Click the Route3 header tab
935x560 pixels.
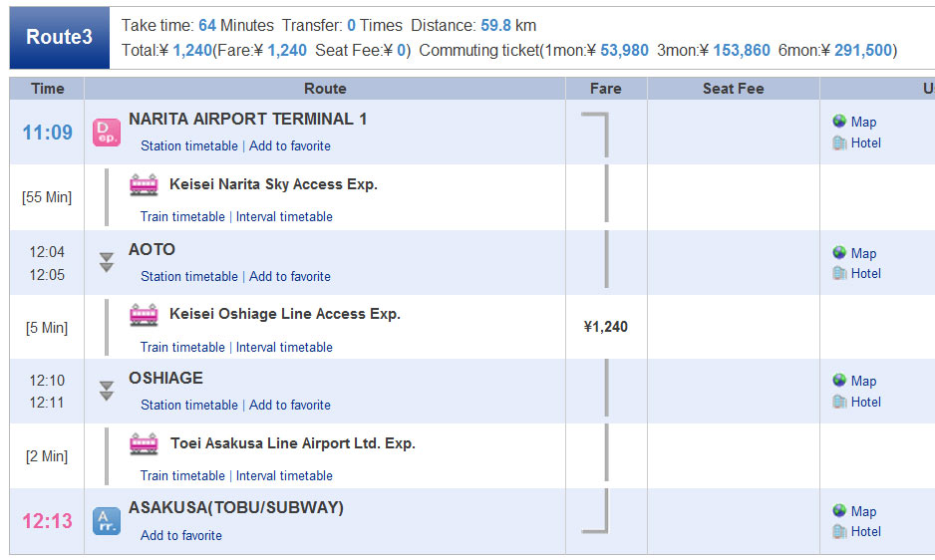pyautogui.click(x=59, y=37)
